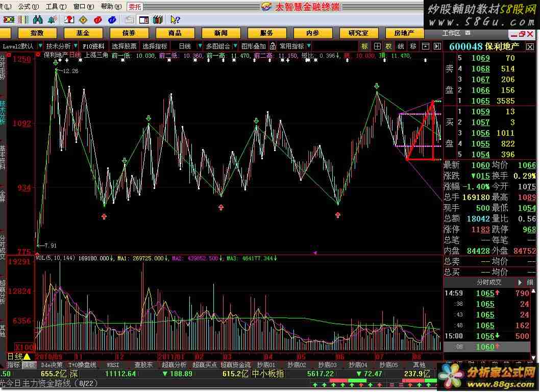
Task: Toggle the 线 drawing line button
Action: (x=401, y=46)
